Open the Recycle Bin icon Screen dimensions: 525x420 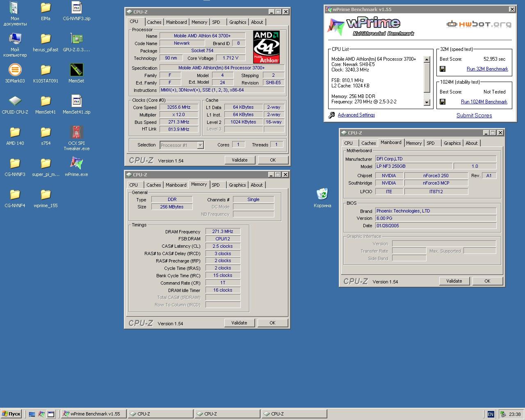(322, 198)
